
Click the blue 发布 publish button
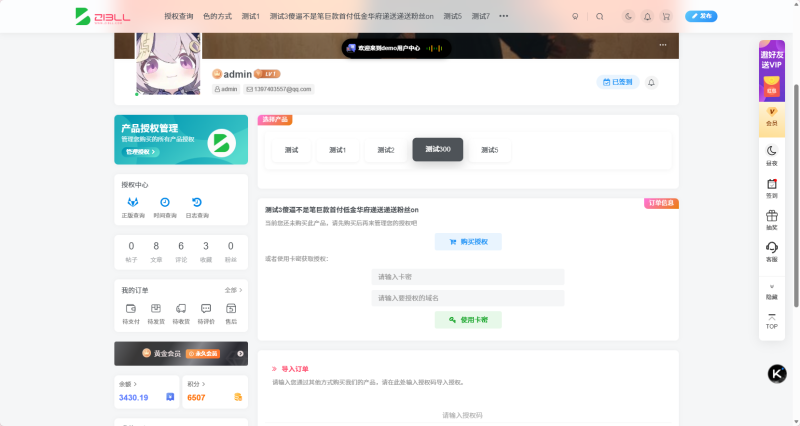click(x=701, y=16)
